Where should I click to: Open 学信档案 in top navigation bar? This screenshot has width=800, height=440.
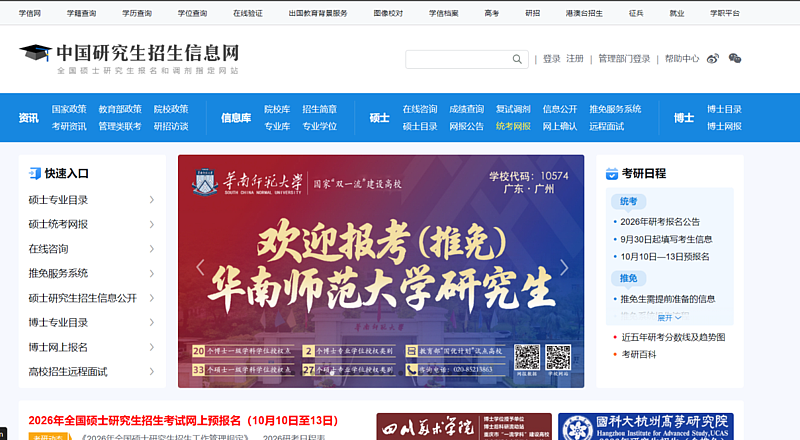point(443,13)
